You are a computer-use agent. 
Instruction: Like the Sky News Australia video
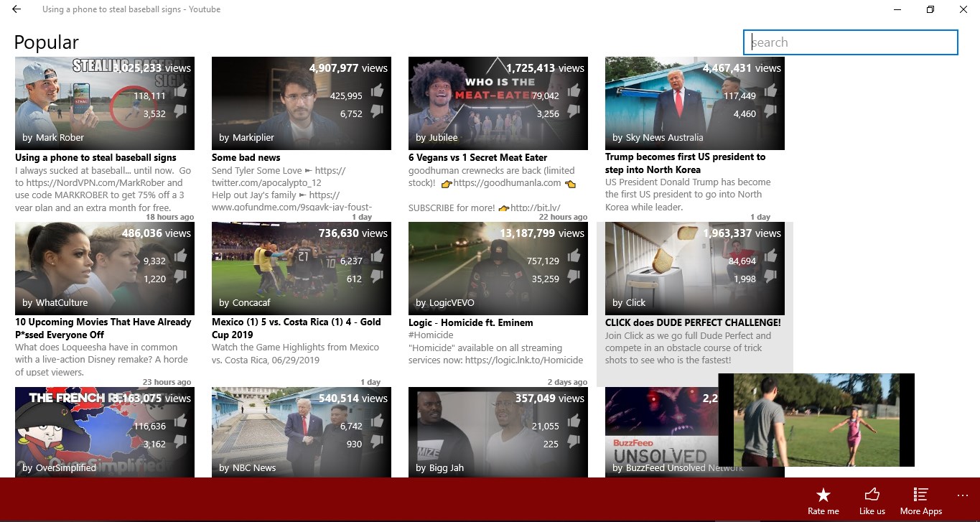click(x=770, y=91)
